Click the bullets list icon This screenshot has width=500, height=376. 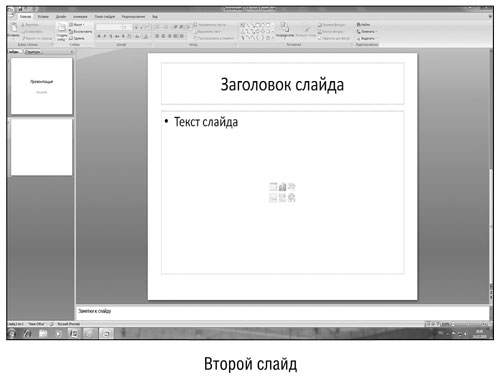[158, 27]
